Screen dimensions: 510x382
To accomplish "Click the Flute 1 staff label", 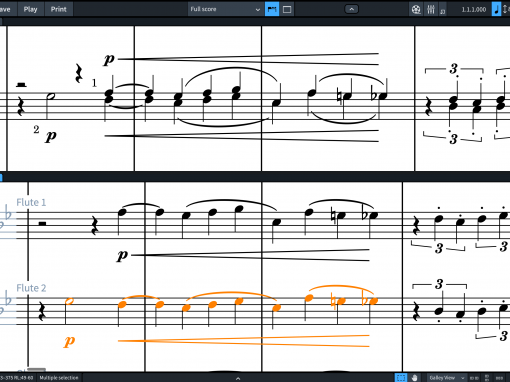I will tap(31, 202).
